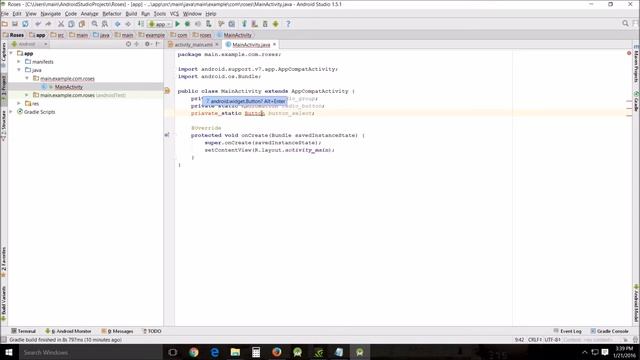Click Roses breadcrumb in navigation bar
The image size is (640, 360).
pos(13,35)
